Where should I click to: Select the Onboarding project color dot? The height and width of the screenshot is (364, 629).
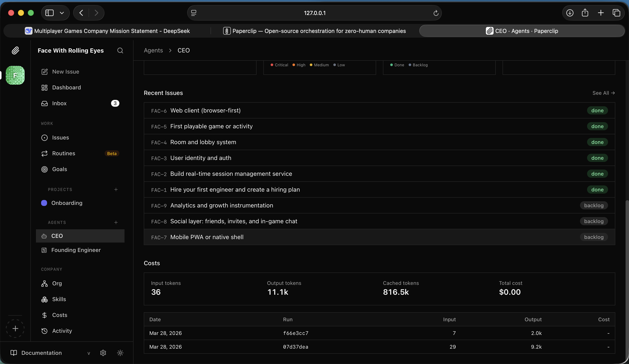pos(44,203)
